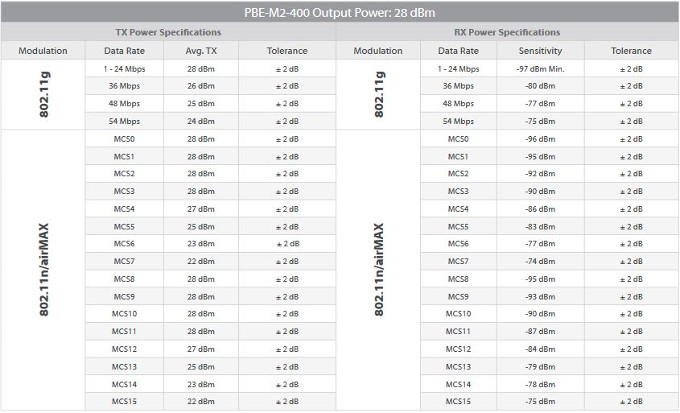The height and width of the screenshot is (413, 680).
Task: Select the '-87 dBm' sensitivity cell
Action: [x=540, y=331]
